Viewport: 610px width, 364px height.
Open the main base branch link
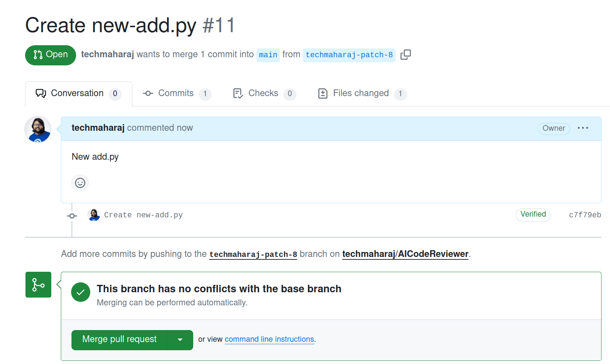click(268, 55)
